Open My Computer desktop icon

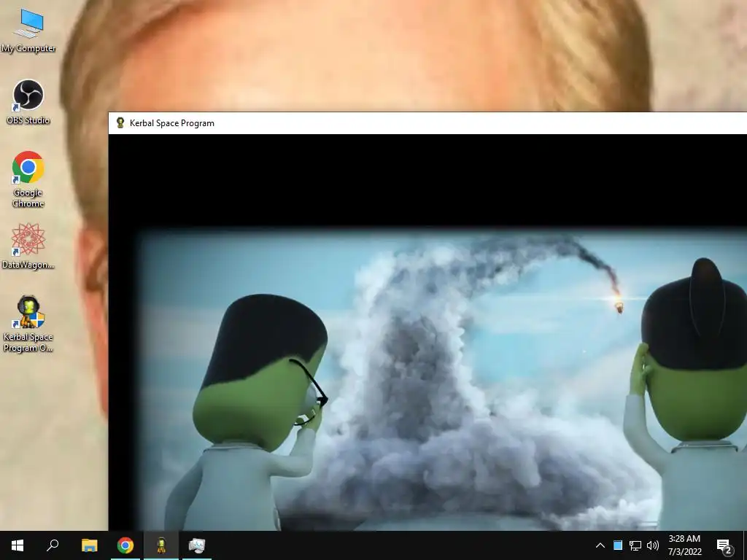coord(28,31)
